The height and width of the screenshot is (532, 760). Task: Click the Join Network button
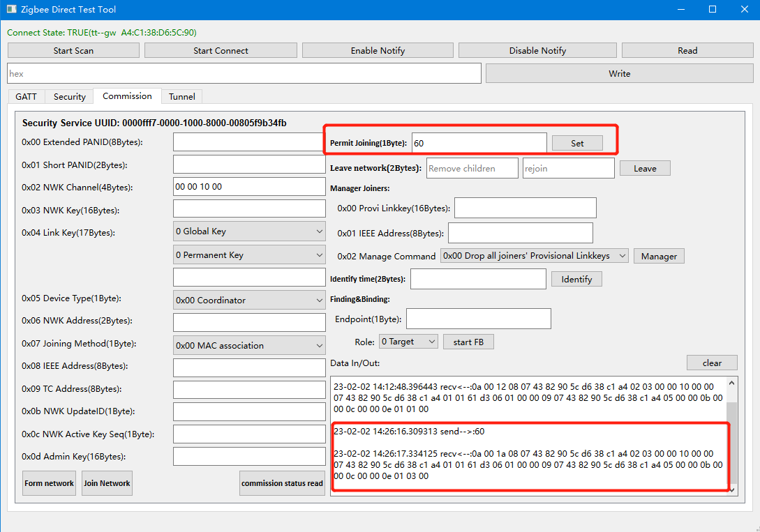point(107,483)
